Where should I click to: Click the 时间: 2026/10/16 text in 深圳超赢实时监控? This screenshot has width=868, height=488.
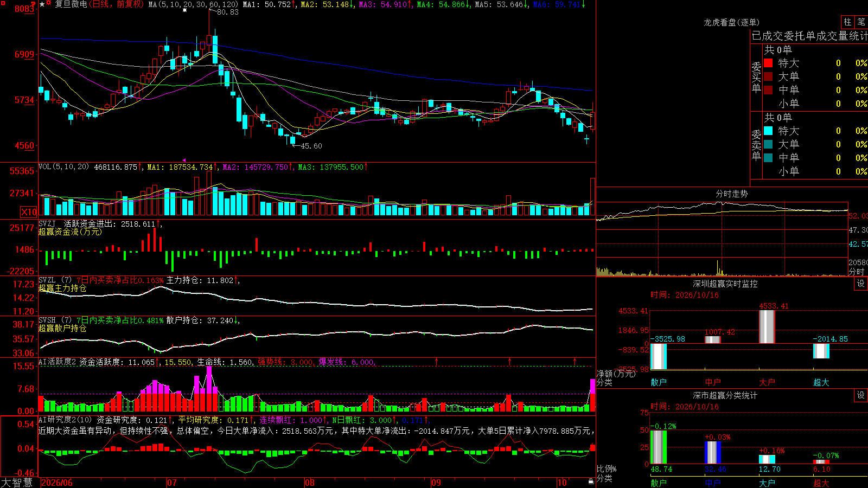tap(685, 295)
